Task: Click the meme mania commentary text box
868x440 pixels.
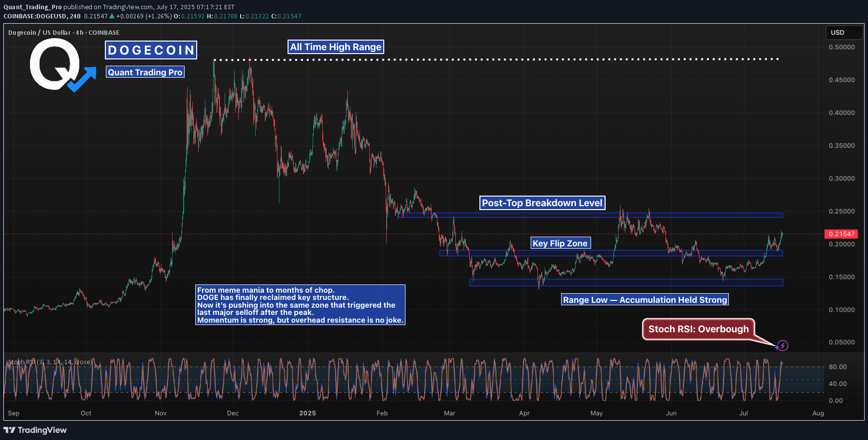Action: pos(300,305)
